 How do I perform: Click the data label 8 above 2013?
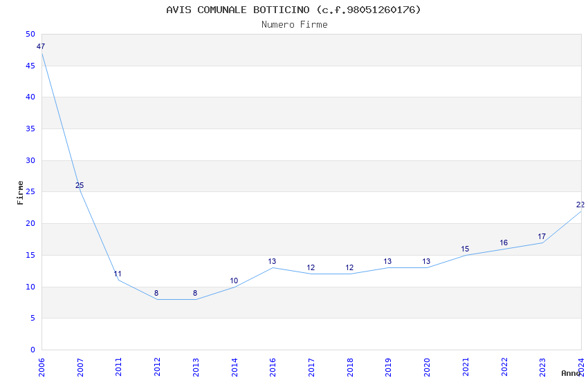[195, 293]
